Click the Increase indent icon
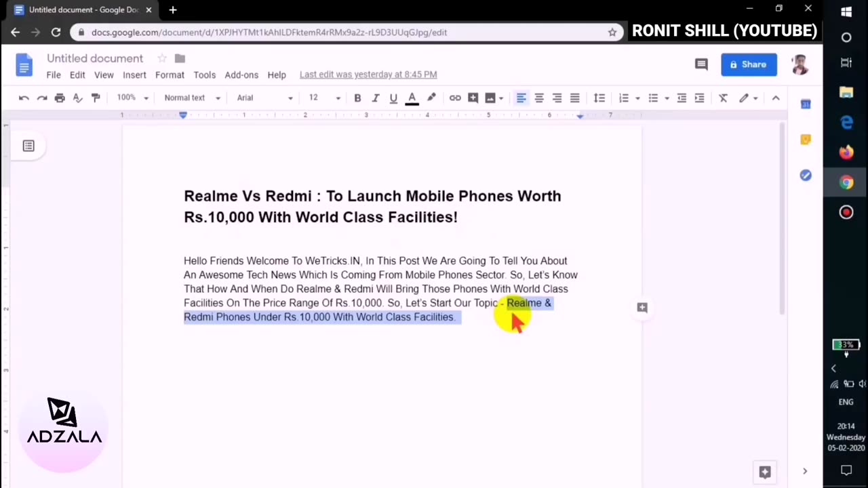Viewport: 868px width, 488px height. click(x=700, y=98)
